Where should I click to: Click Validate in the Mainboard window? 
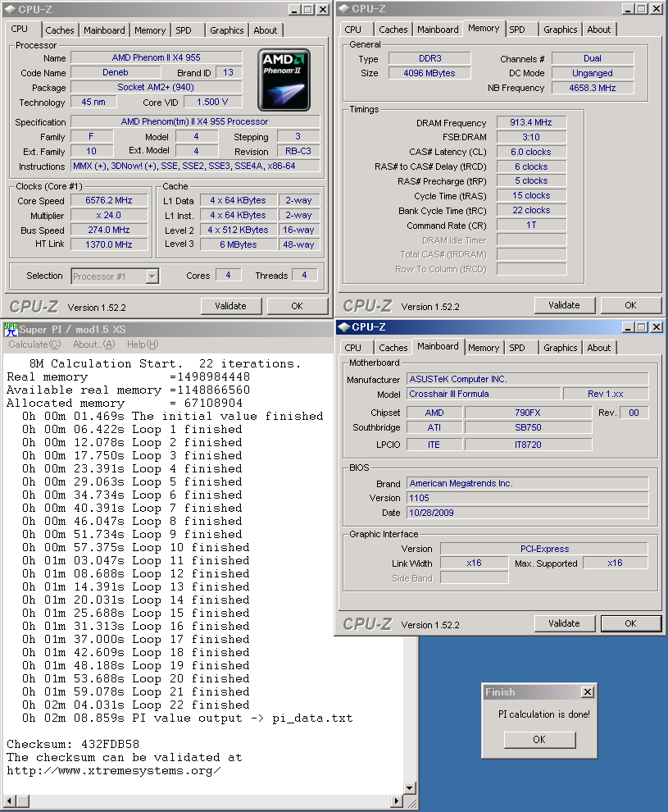[x=564, y=623]
